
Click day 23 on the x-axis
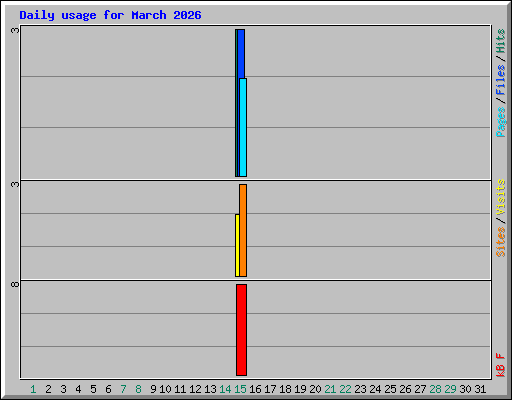click(360, 389)
